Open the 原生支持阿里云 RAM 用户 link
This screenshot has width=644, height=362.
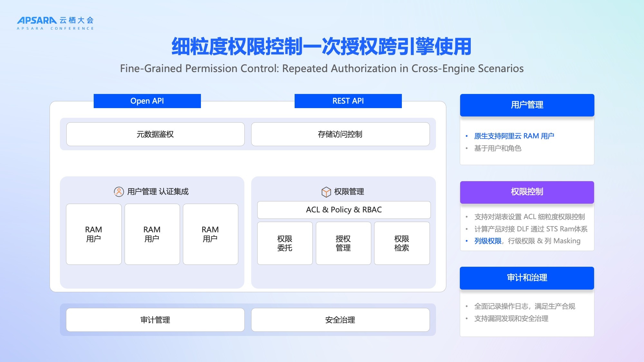514,136
